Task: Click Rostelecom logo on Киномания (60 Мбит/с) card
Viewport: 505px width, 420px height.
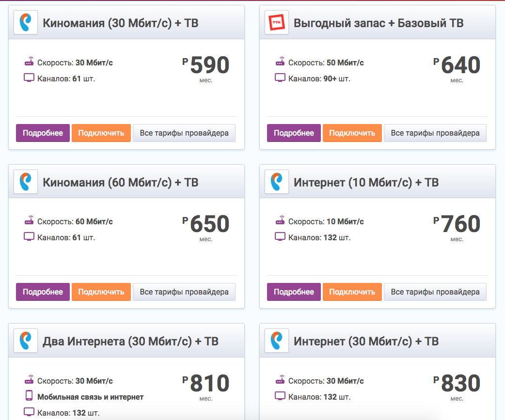Action: tap(26, 182)
